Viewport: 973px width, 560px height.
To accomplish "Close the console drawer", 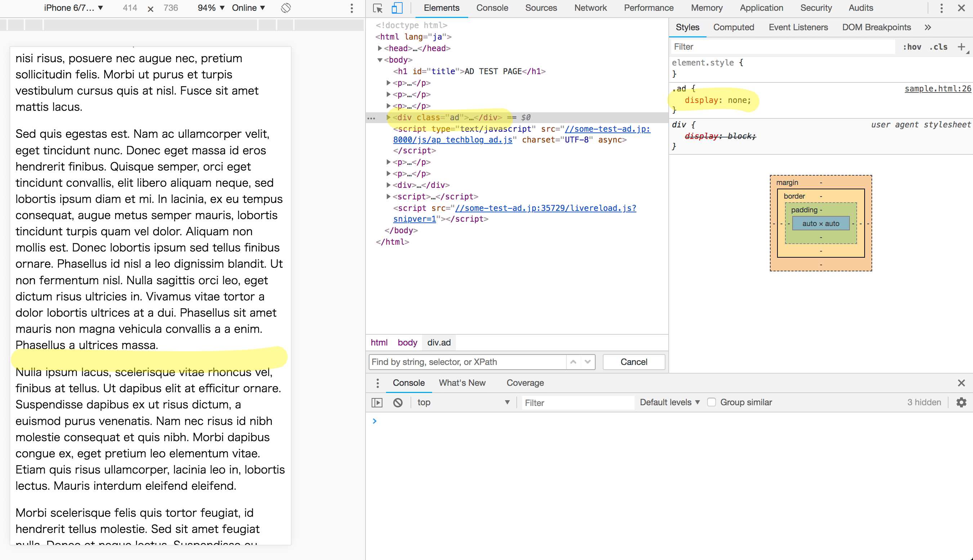I will (x=961, y=383).
